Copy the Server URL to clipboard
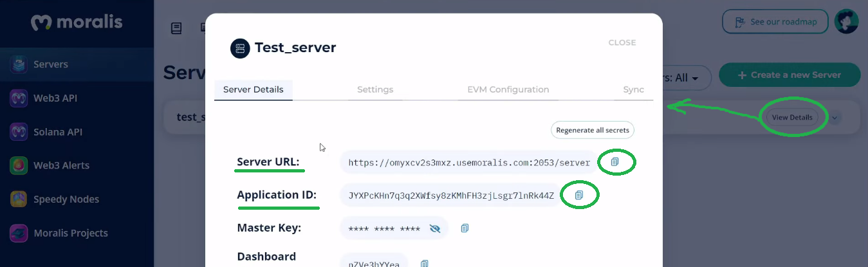This screenshot has width=868, height=267. pos(614,162)
